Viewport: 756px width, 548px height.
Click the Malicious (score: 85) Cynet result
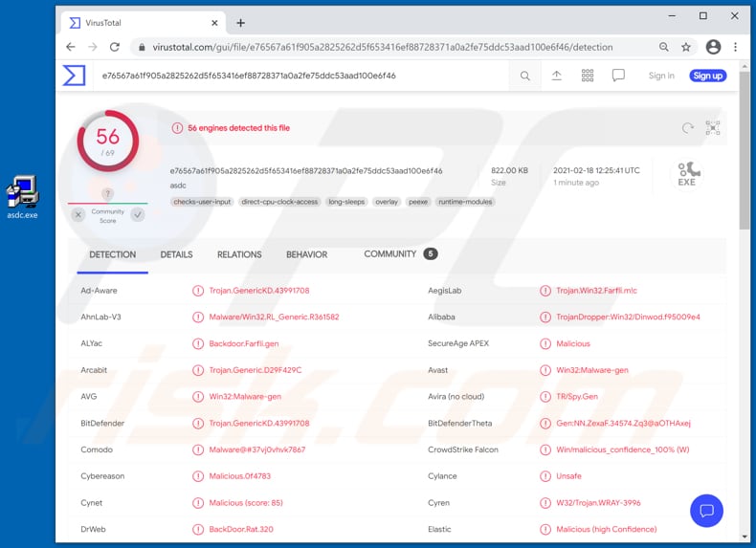click(246, 503)
